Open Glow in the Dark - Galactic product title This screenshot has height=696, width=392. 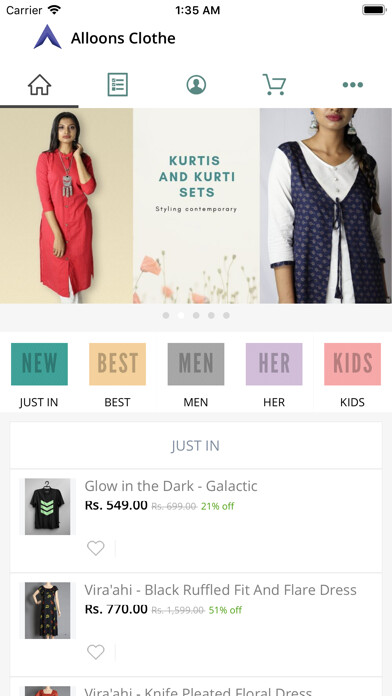click(171, 486)
